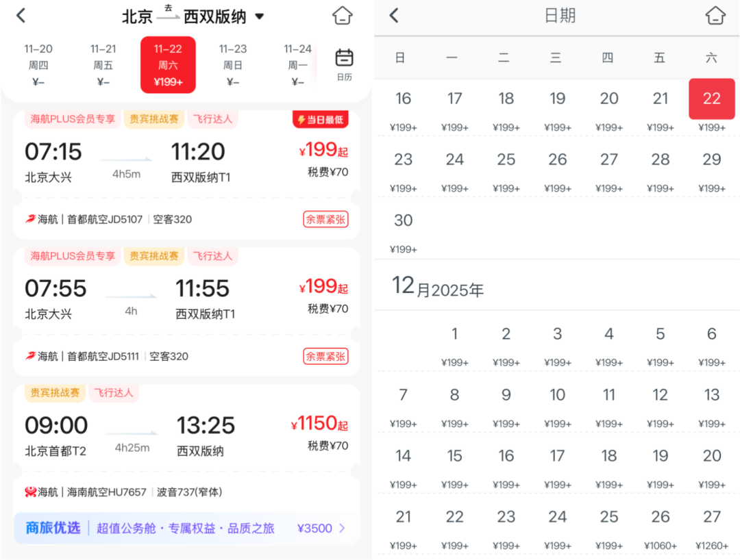Tap the back arrow on the date page

point(392,16)
